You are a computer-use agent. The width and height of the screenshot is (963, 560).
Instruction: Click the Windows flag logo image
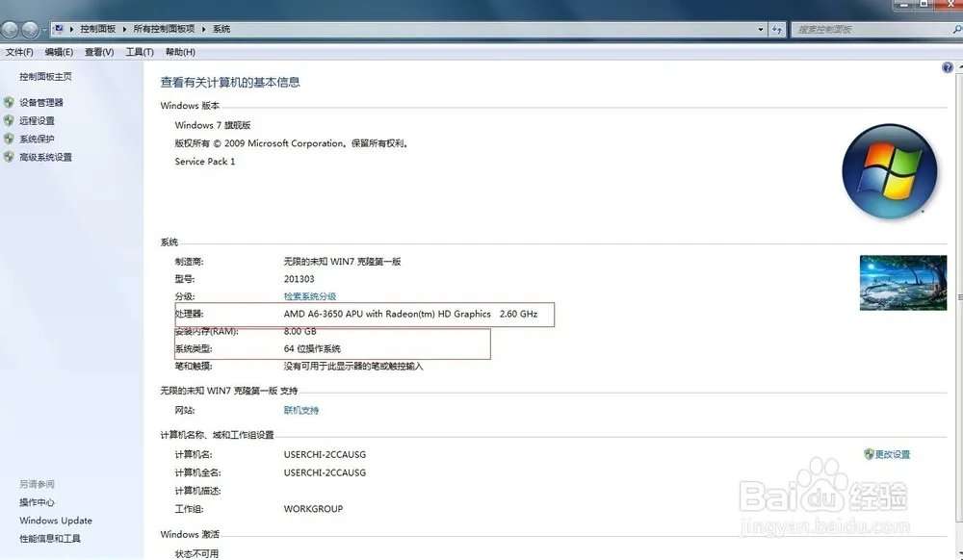pos(890,167)
